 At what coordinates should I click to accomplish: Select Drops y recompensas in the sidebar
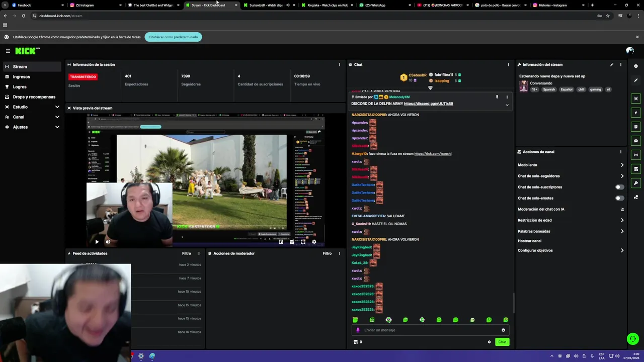tap(32, 97)
